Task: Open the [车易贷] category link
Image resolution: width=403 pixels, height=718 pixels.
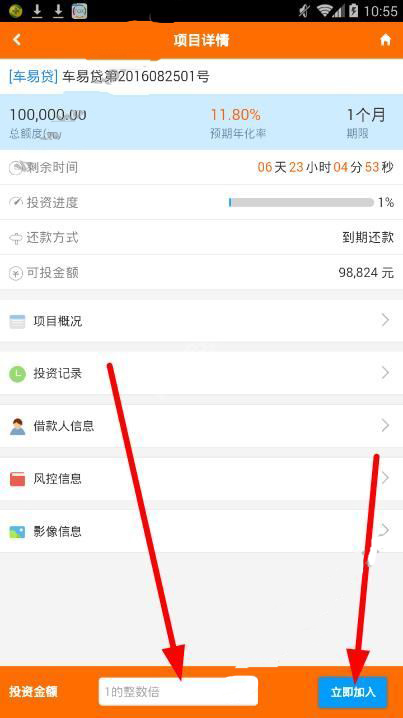Action: [x=33, y=76]
